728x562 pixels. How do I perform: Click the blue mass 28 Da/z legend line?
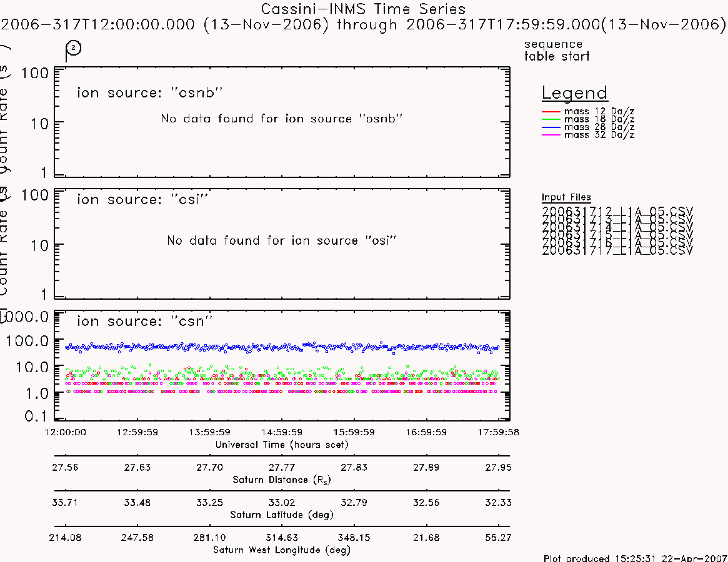coord(551,127)
